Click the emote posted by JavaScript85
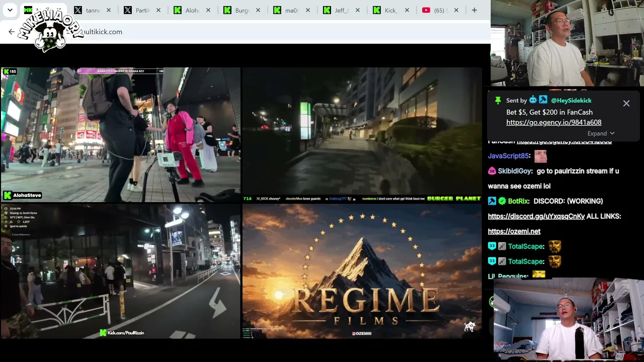Image resolution: width=644 pixels, height=362 pixels. 540,156
